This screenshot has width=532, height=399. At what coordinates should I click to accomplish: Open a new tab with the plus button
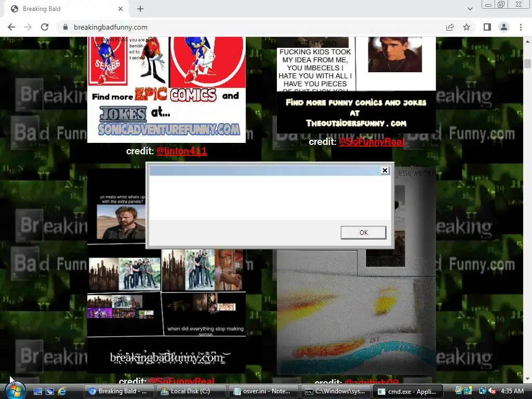point(140,9)
